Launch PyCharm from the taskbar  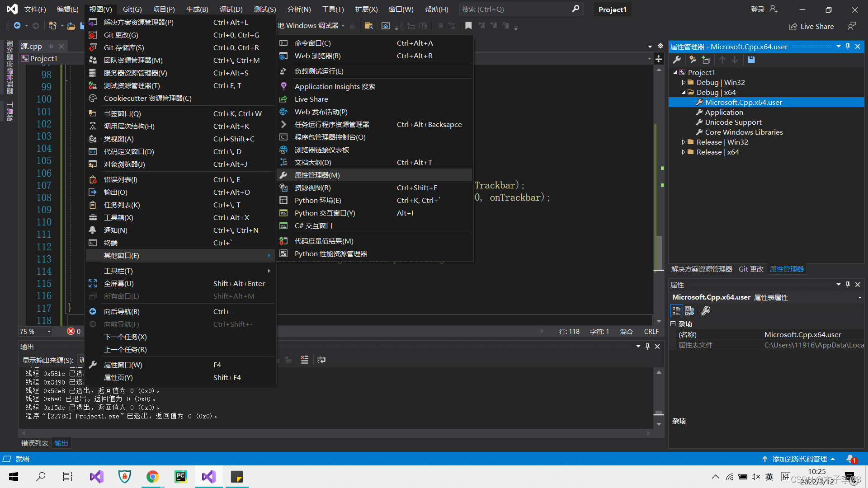pos(180,476)
